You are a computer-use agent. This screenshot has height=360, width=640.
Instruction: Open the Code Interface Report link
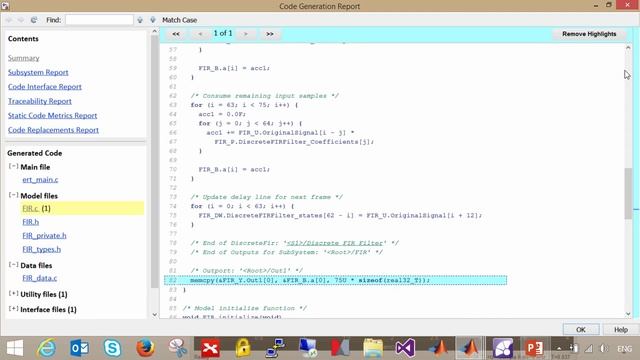(x=44, y=87)
